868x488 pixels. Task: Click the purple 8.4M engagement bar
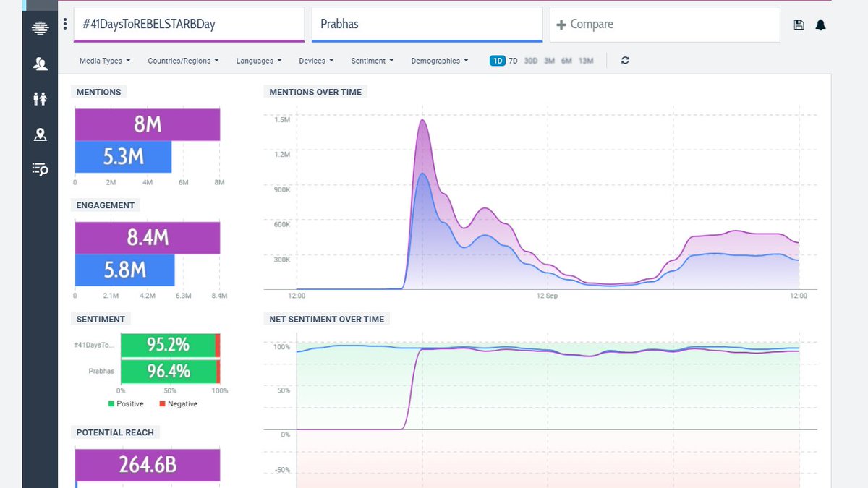click(148, 237)
